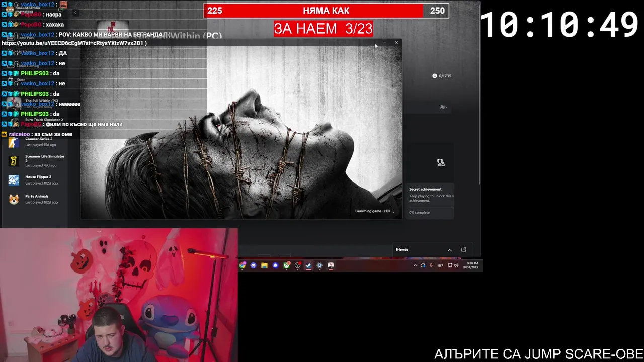Click the microphone tray icon
The image size is (644, 362).
(431, 265)
